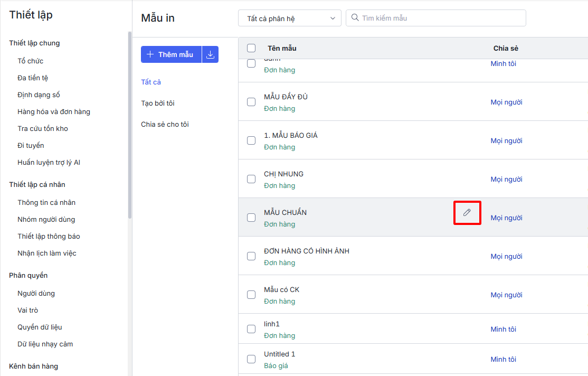
Task: Select the Chia sẻ cho tôi filter
Action: pyautogui.click(x=165, y=124)
